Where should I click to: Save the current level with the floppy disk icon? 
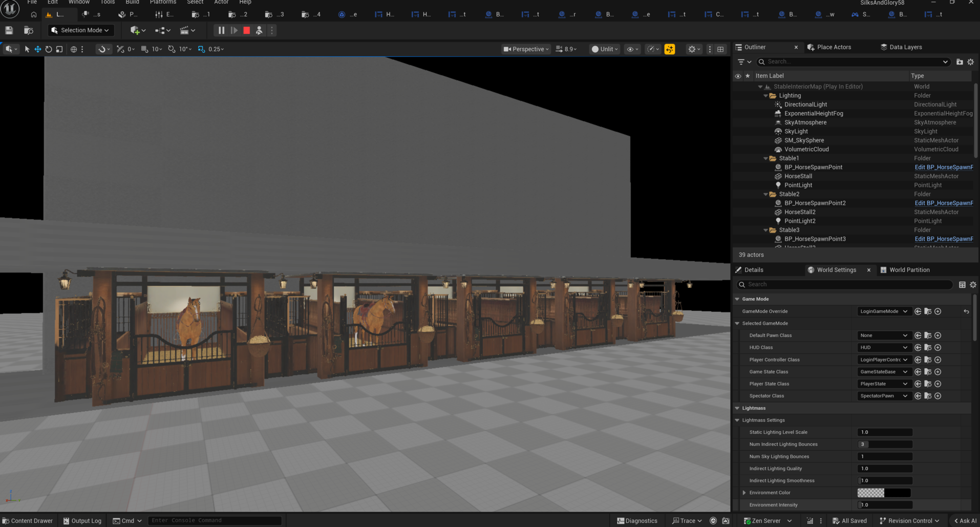click(9, 31)
